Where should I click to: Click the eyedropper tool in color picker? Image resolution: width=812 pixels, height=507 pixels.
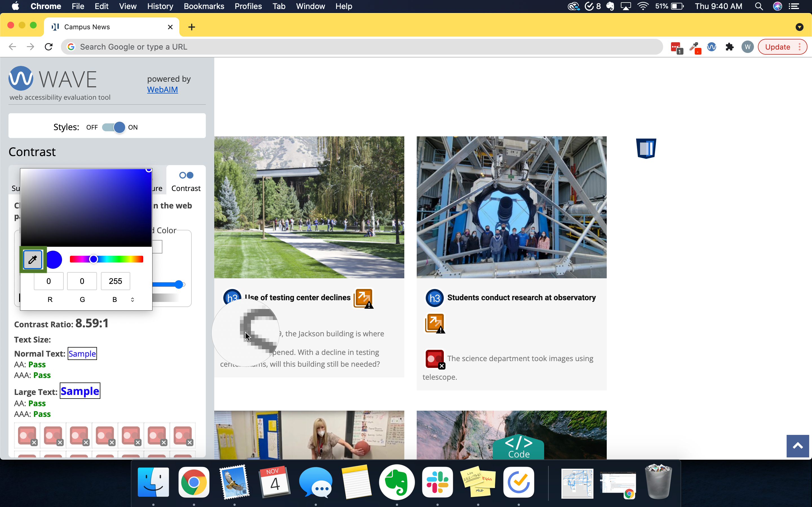point(32,259)
